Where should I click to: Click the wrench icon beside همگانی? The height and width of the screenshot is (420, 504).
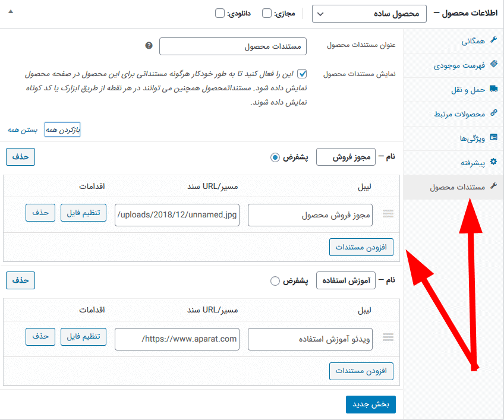[x=493, y=40]
